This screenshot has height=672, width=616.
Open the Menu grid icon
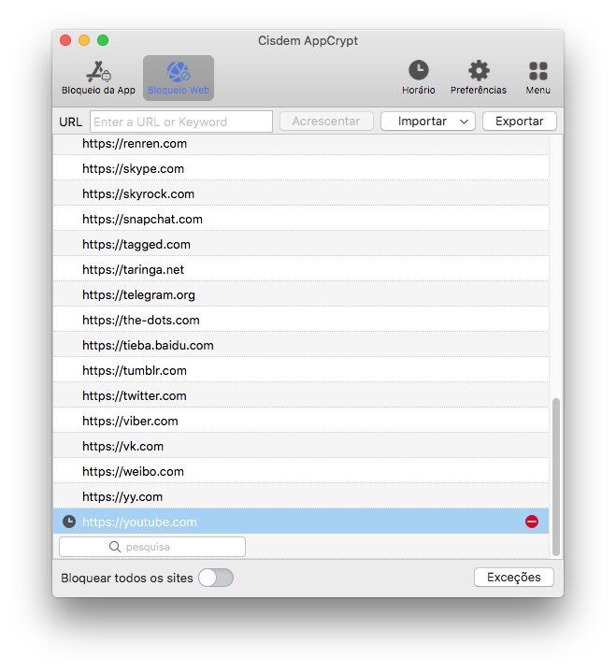point(537,78)
